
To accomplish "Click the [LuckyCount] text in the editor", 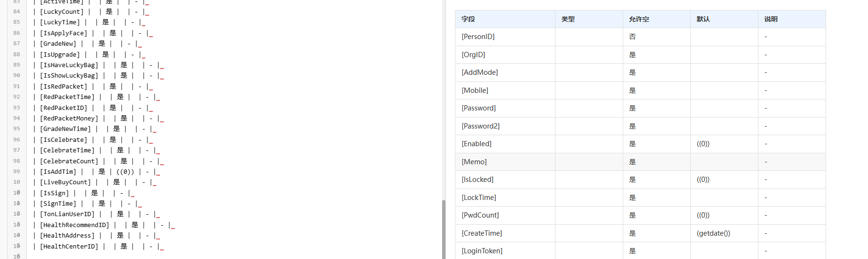I will pos(62,11).
